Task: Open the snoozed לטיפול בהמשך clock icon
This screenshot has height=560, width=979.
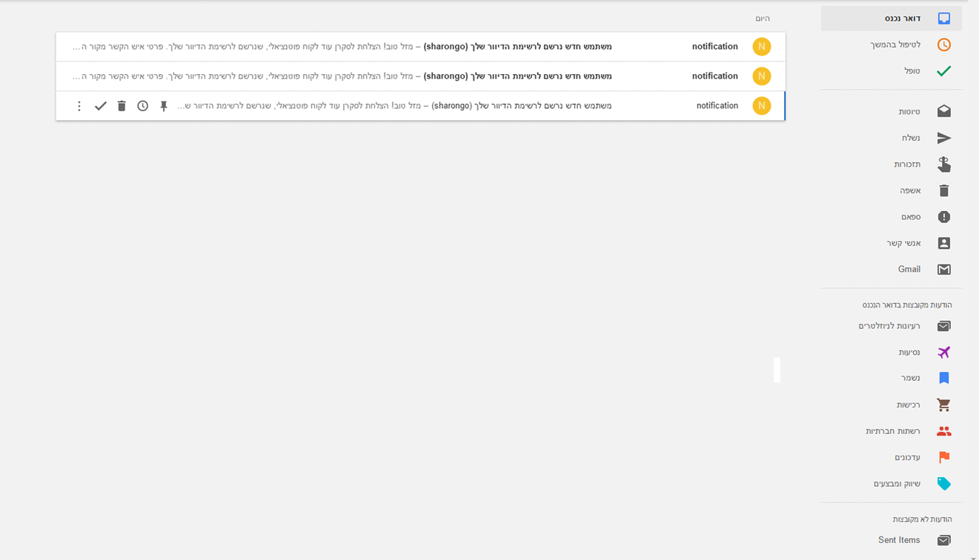Action: pyautogui.click(x=943, y=45)
